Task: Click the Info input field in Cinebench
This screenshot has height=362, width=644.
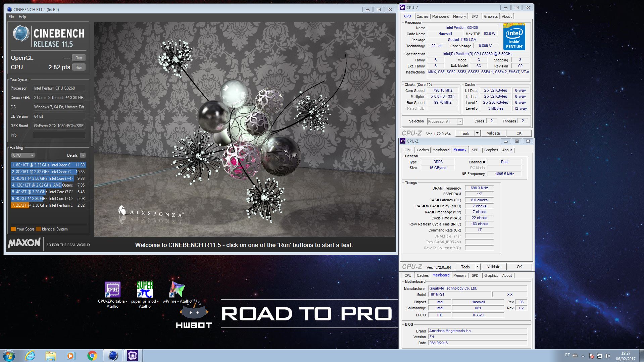Action: 59,135
